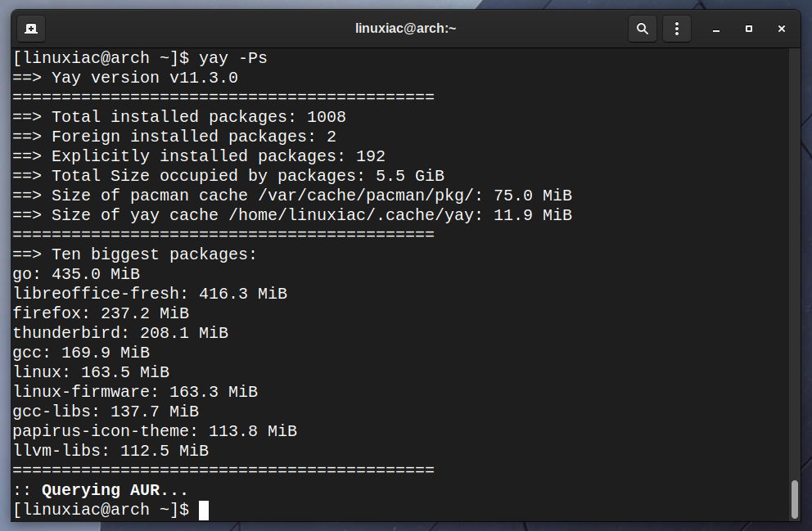Click the Explicitly installed packages line
The image size is (812, 531).
199,156
